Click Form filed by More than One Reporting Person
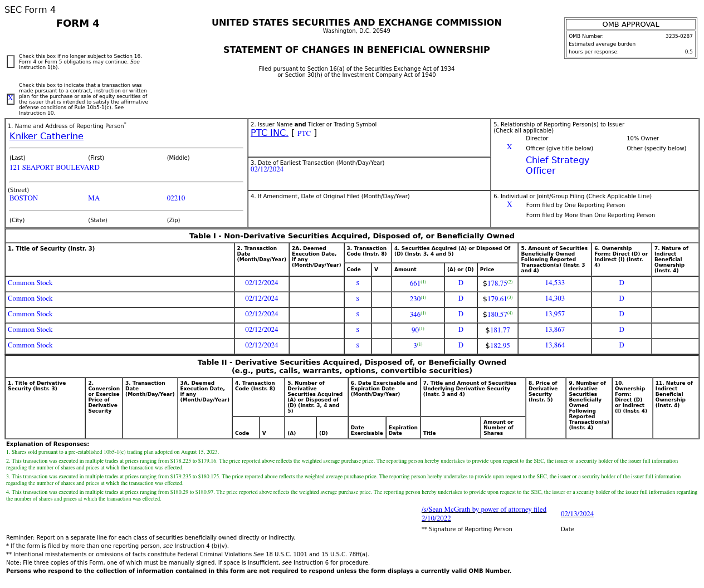704x588 pixels. click(590, 215)
